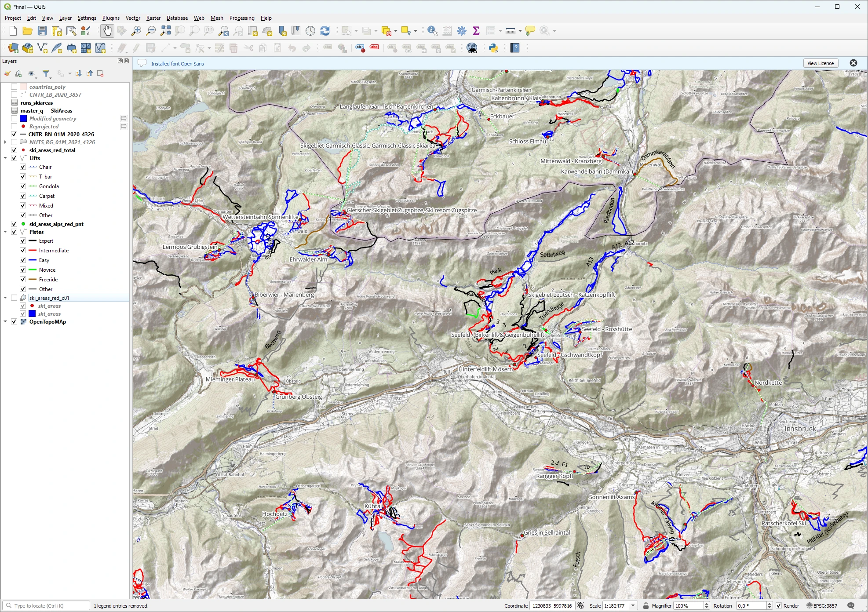Disable the Expert pistes layer
This screenshot has width=868, height=612.
(22, 240)
